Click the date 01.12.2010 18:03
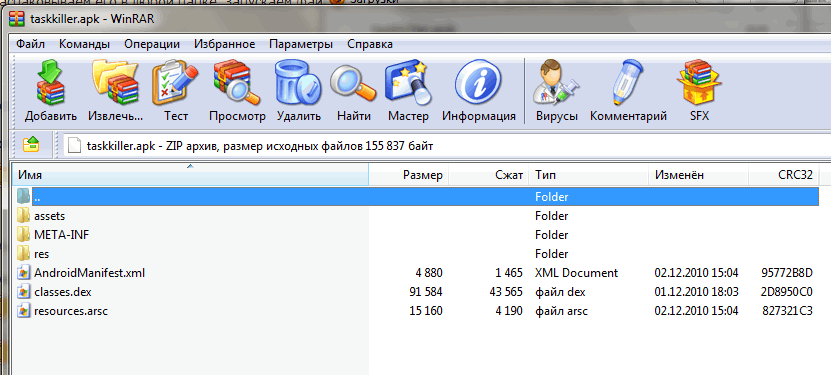This screenshot has height=375, width=831. 696,292
